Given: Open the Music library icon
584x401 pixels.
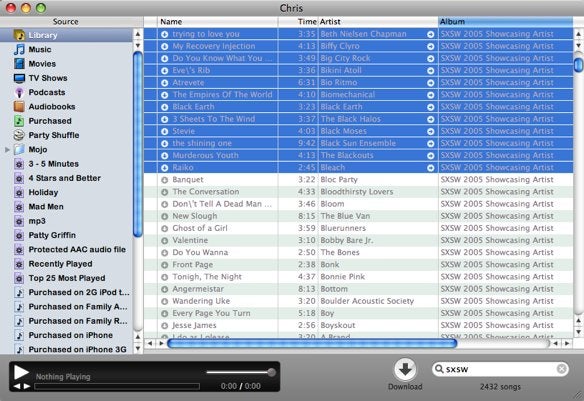Looking at the screenshot, I should coord(19,49).
